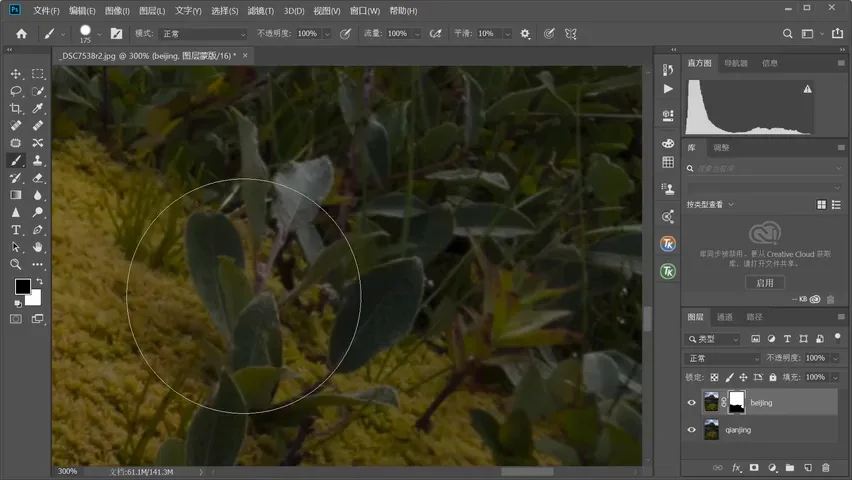
Task: Select the Horizontal Type tool
Action: pyautogui.click(x=16, y=230)
